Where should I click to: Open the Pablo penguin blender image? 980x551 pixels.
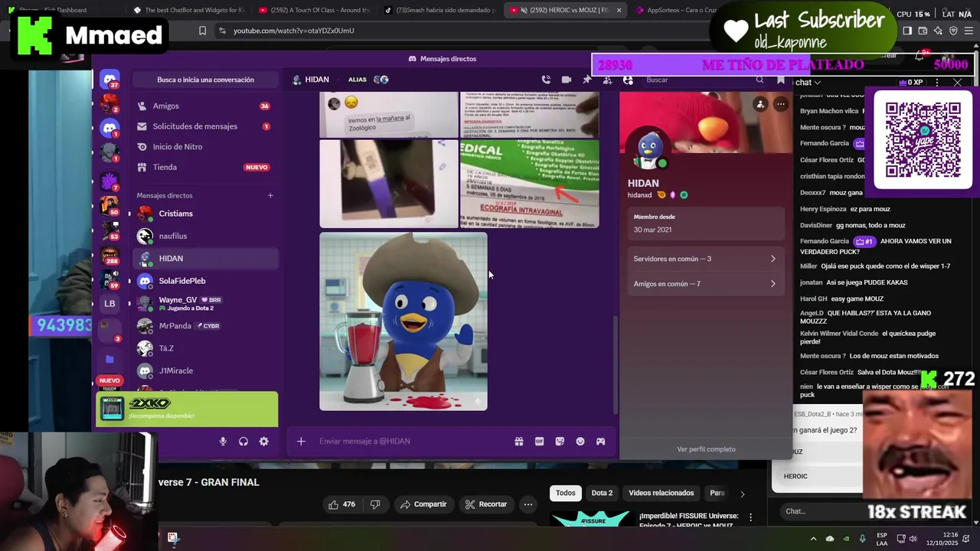(x=403, y=321)
